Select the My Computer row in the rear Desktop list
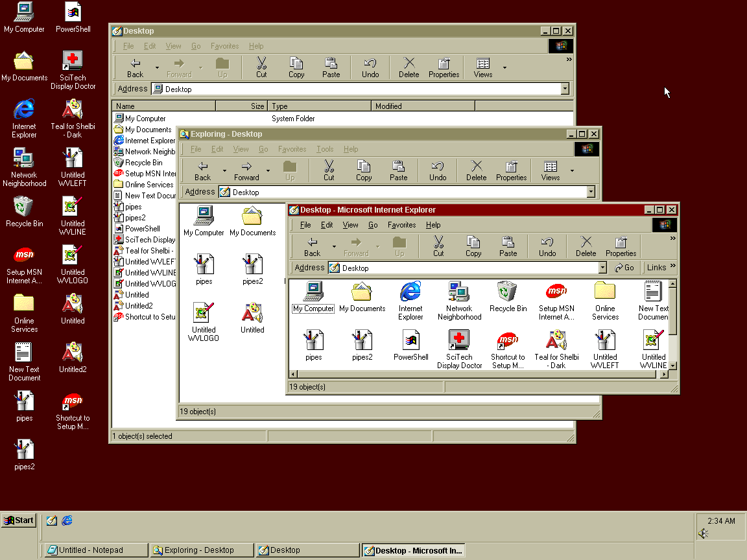The height and width of the screenshot is (560, 747). (140, 119)
